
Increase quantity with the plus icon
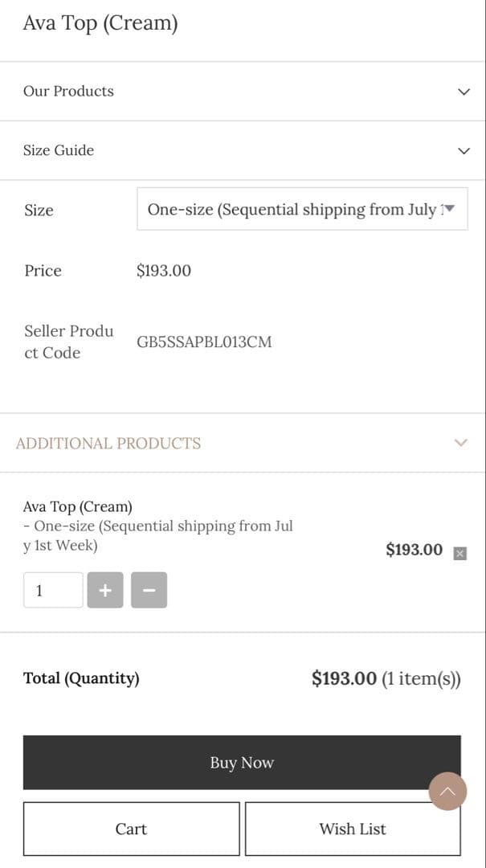click(x=105, y=590)
